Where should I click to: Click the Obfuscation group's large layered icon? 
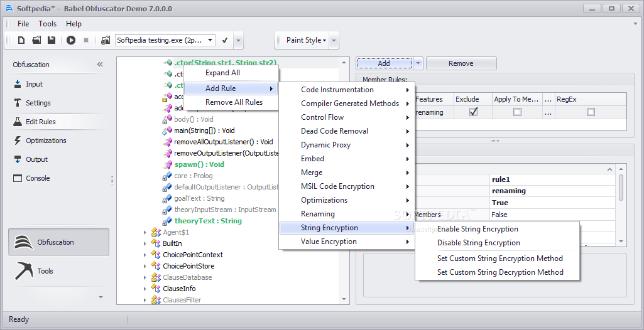tap(23, 242)
